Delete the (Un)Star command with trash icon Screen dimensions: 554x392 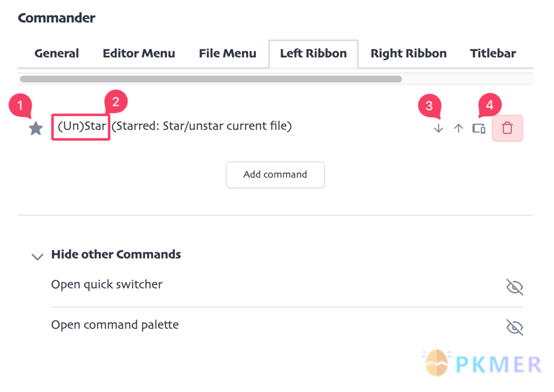tap(508, 128)
